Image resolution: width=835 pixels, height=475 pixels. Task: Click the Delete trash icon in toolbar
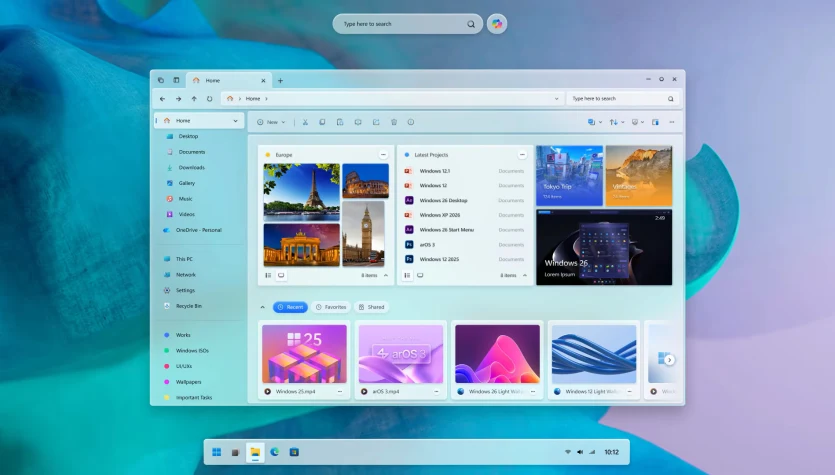(x=394, y=122)
